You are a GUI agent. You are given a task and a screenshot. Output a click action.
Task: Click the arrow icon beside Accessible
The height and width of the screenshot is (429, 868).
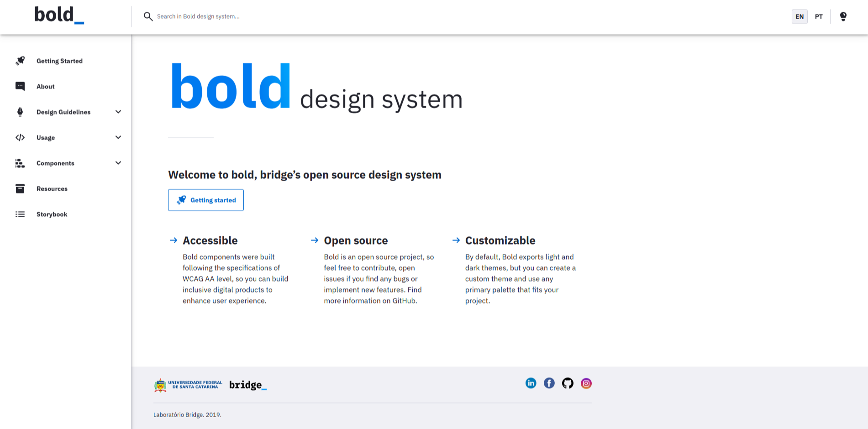tap(174, 240)
